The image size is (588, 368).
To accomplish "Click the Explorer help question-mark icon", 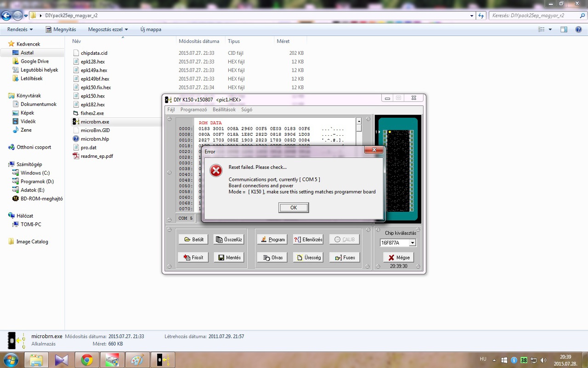I will pyautogui.click(x=578, y=29).
